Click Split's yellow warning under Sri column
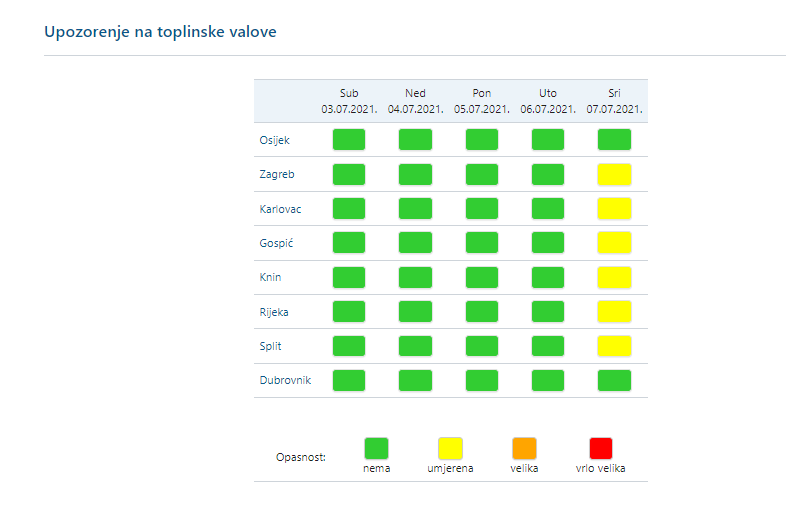786x514 pixels. coord(614,346)
